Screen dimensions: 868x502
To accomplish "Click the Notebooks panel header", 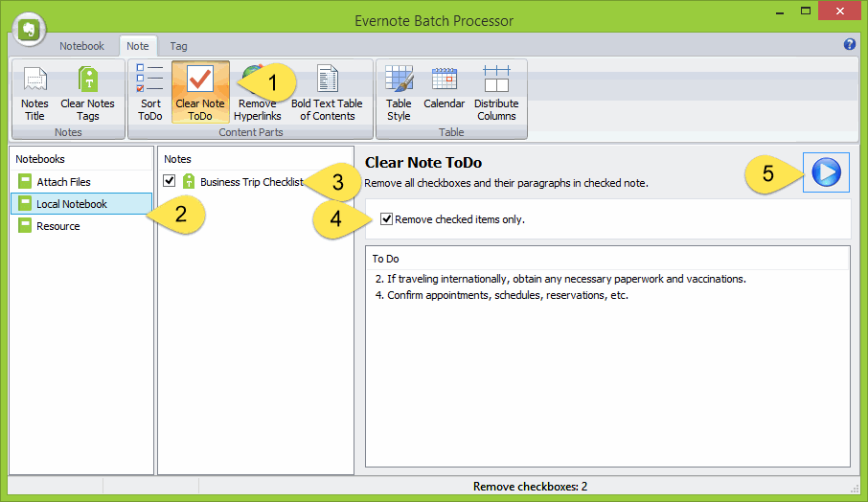I will coord(81,159).
